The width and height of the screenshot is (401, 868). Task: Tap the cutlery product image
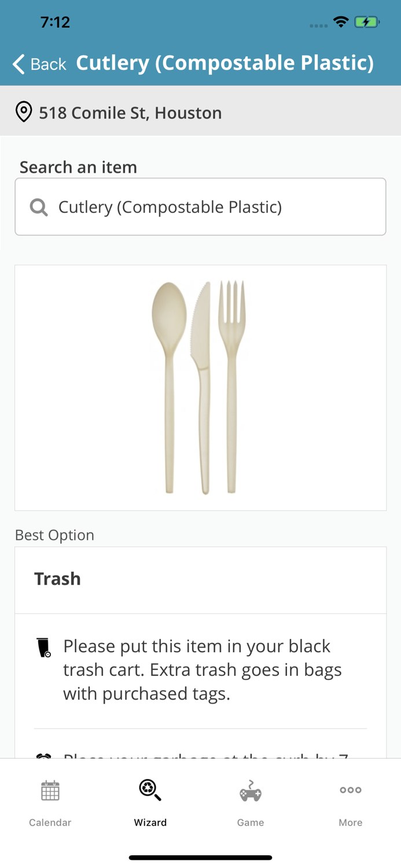[x=200, y=388]
